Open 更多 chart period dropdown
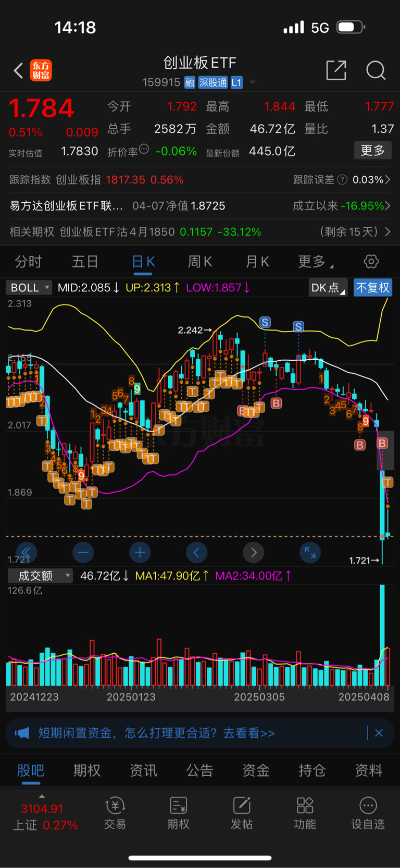Screen dimensions: 400x868 [315, 262]
